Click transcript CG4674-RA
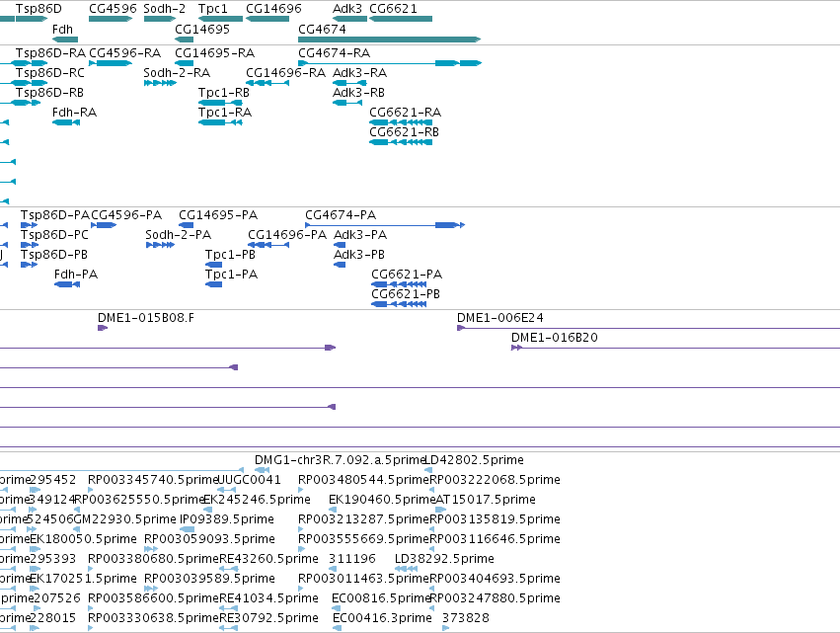Screen dimensions: 840x633 point(335,53)
